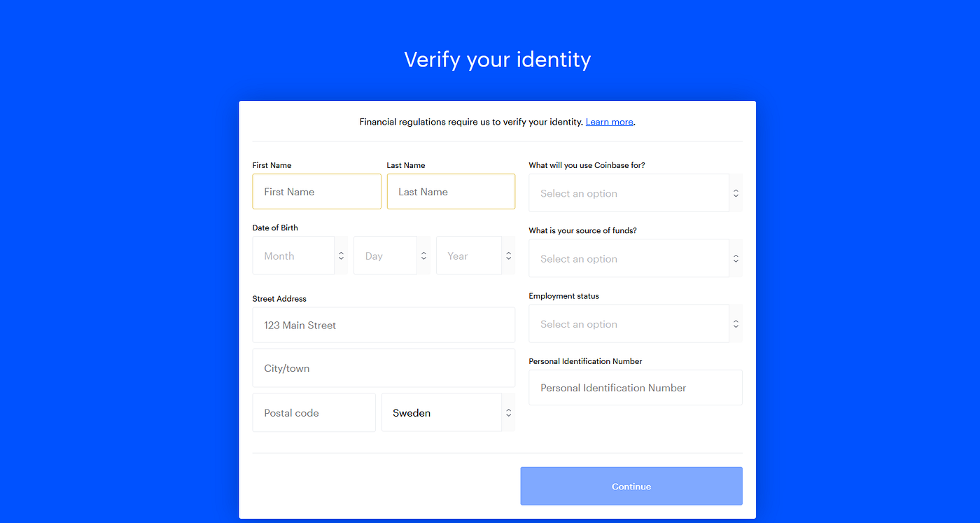Open the Year dropdown
The height and width of the screenshot is (523, 980).
click(x=475, y=256)
